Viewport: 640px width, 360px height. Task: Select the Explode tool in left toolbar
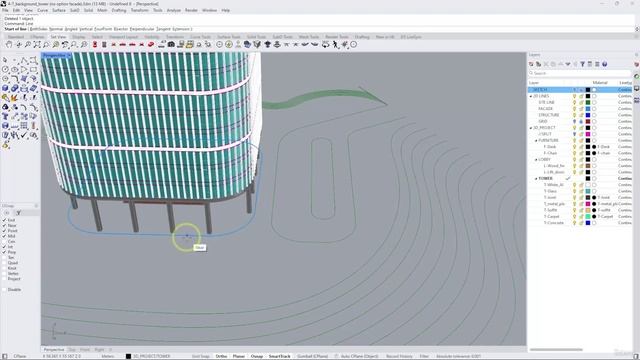click(15, 98)
